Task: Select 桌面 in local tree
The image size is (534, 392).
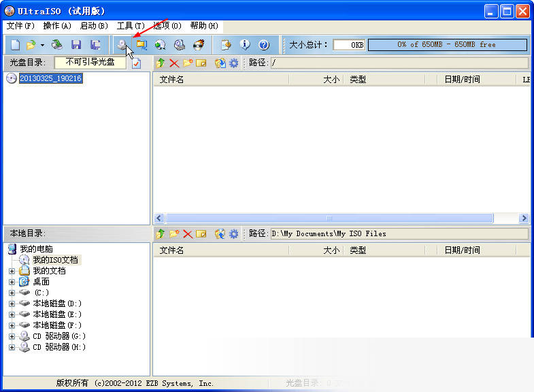Action: [x=41, y=282]
